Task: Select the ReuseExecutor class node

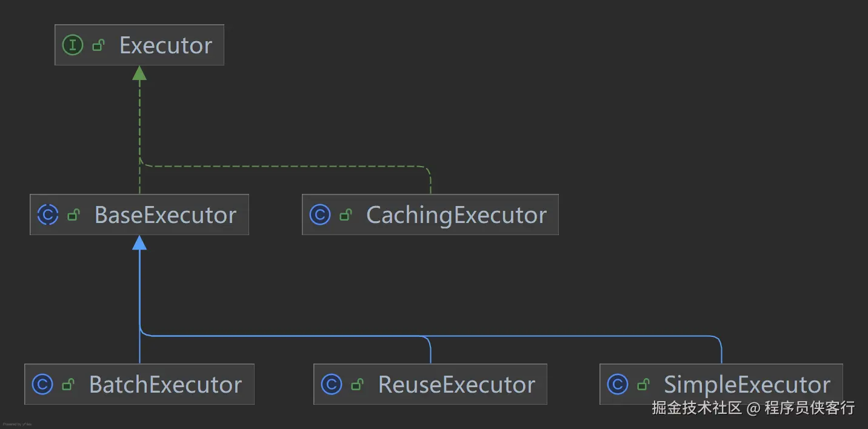Action: tap(456, 385)
